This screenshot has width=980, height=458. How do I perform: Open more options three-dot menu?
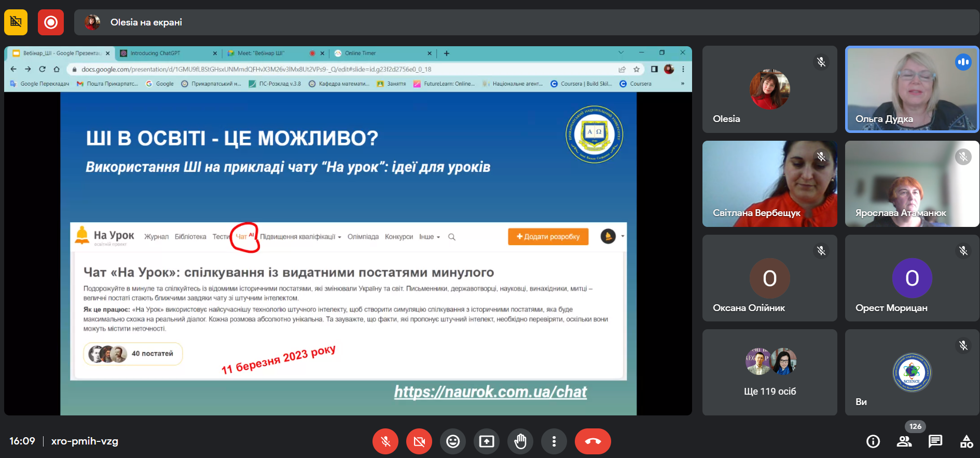[554, 441]
